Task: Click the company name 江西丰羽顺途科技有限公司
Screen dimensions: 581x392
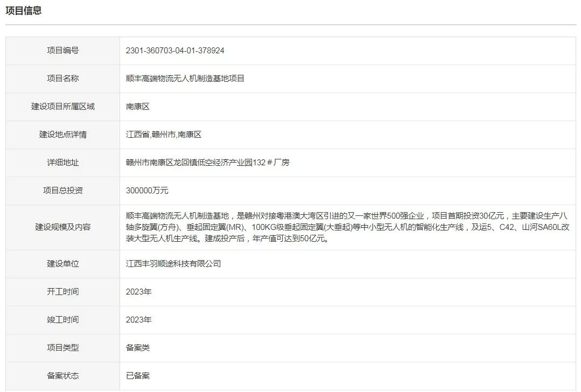Action: [173, 264]
